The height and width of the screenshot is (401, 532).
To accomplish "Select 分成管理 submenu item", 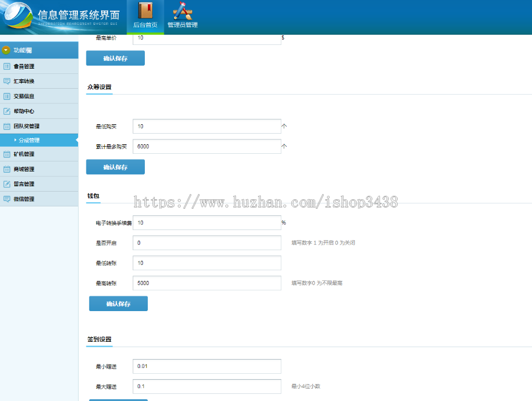I will 29,140.
